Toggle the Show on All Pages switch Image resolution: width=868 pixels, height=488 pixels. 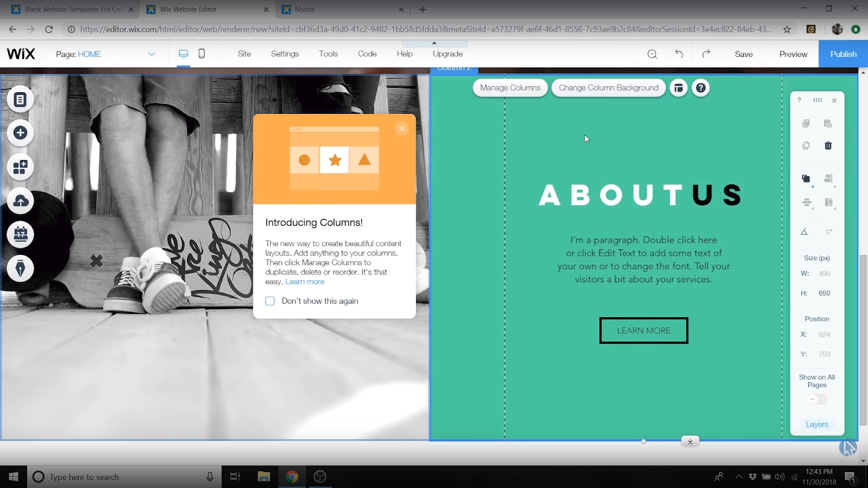coord(817,399)
